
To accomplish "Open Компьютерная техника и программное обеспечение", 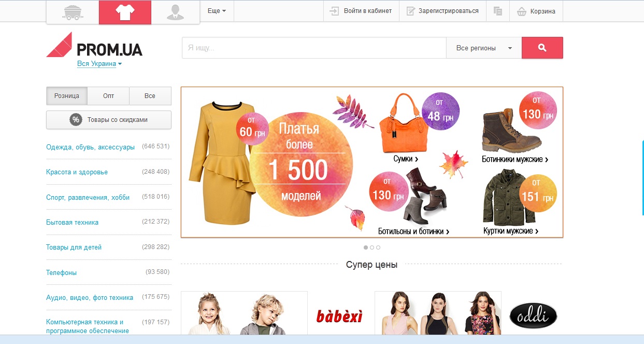I will 88,326.
